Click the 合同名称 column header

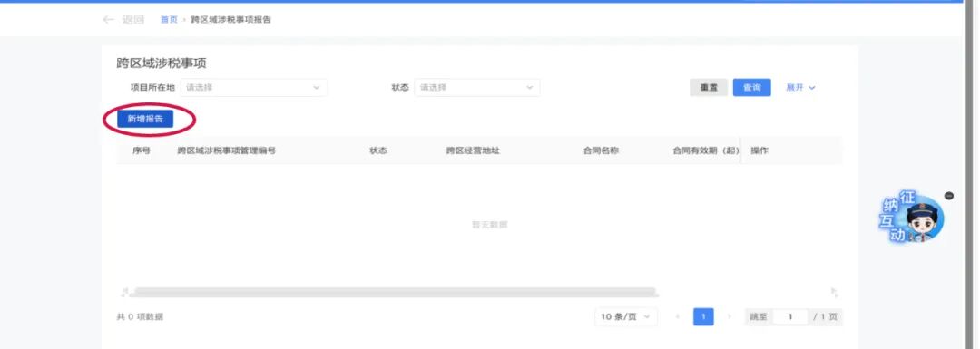[601, 150]
